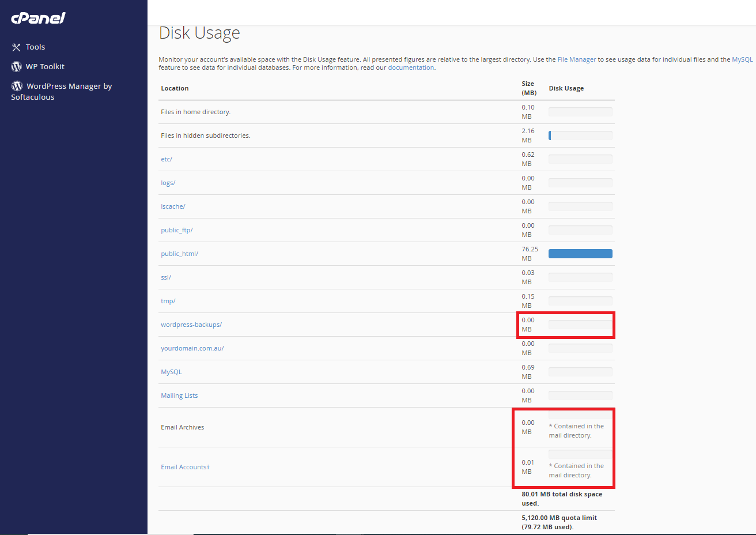Click the 0.03 MB ssl size value
Viewport: 756px width, 535px height.
click(x=528, y=277)
